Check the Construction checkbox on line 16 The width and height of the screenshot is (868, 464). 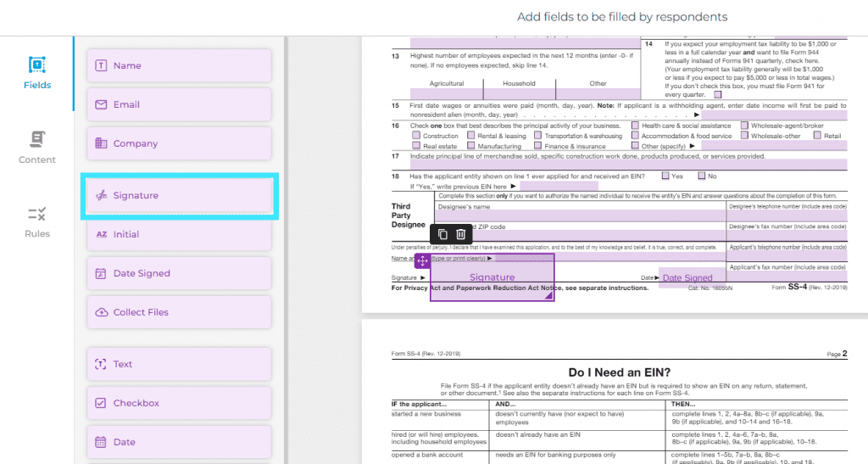(x=415, y=136)
